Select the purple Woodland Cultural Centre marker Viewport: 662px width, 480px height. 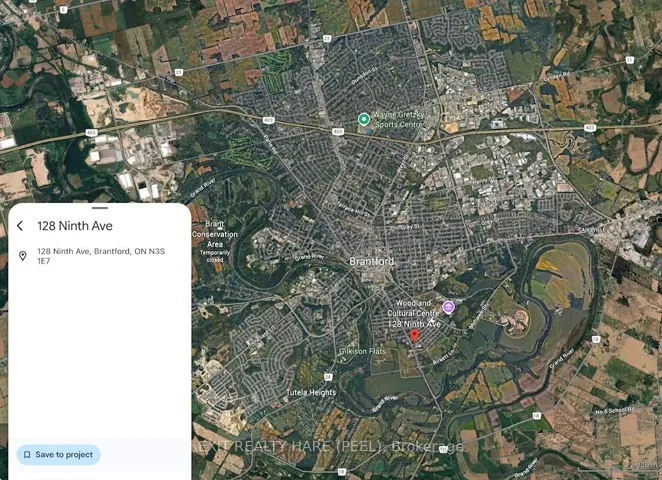coord(448,307)
